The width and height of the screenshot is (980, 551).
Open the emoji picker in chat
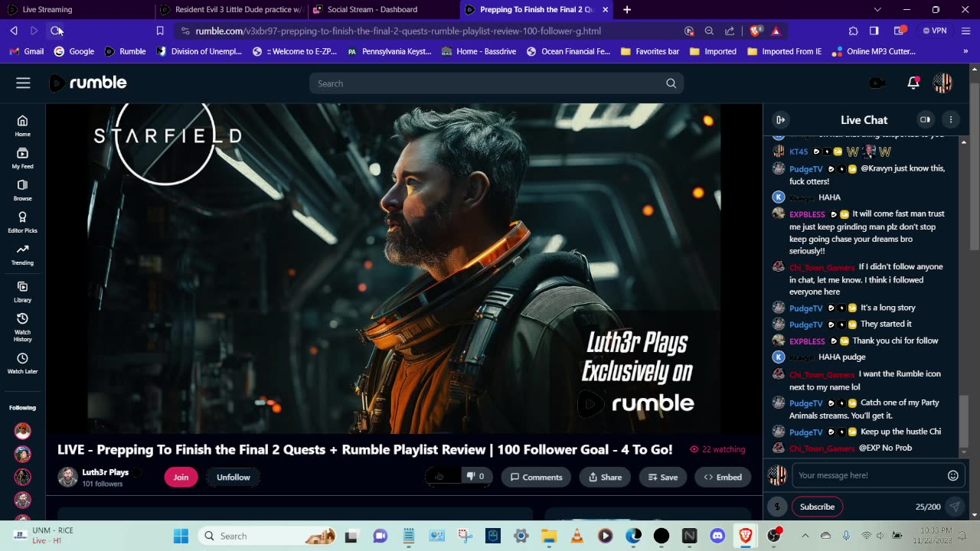coord(953,475)
